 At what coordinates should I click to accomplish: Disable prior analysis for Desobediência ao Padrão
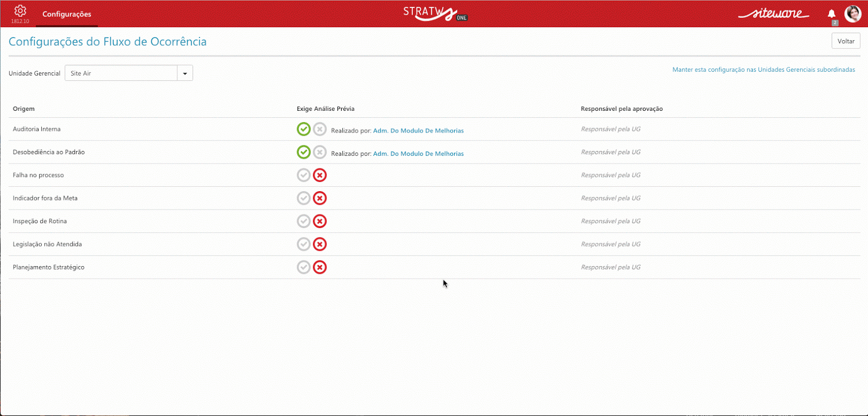click(320, 152)
